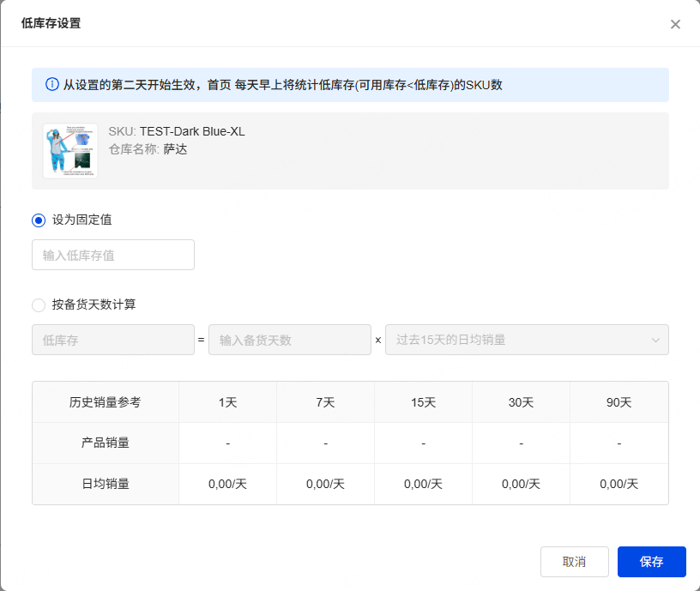700x591 pixels.
Task: Click the 日均销量 row label
Action: 106,485
